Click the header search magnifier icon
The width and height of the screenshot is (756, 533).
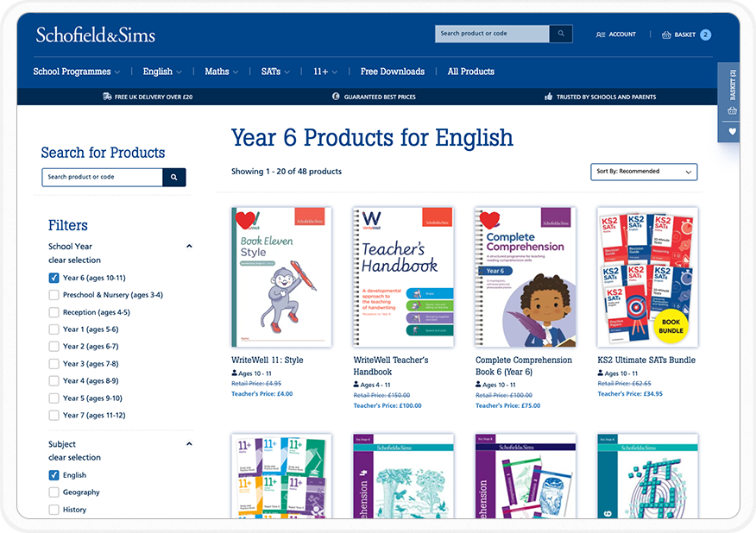[x=561, y=34]
